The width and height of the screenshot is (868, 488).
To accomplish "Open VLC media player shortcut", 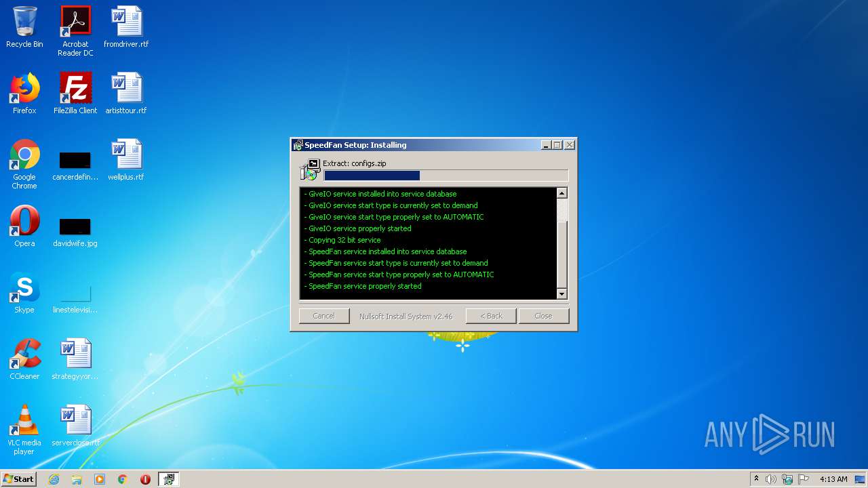I will (x=24, y=430).
